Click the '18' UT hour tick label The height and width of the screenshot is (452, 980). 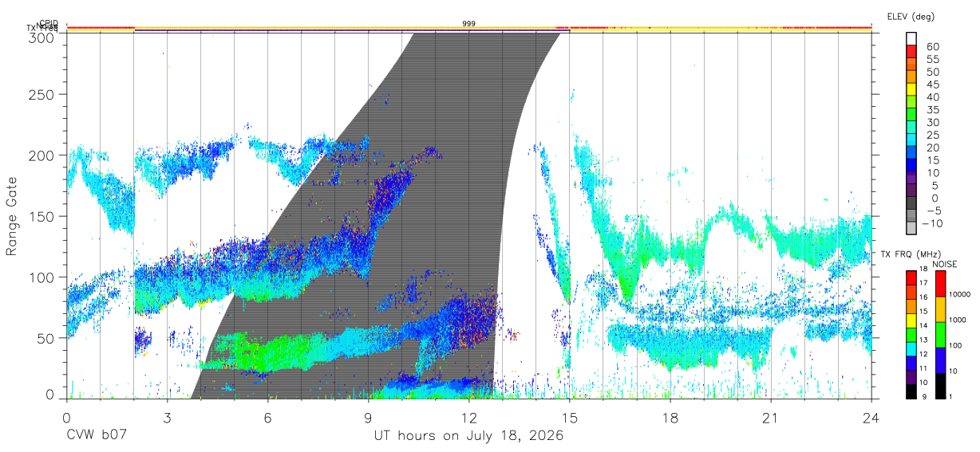670,417
